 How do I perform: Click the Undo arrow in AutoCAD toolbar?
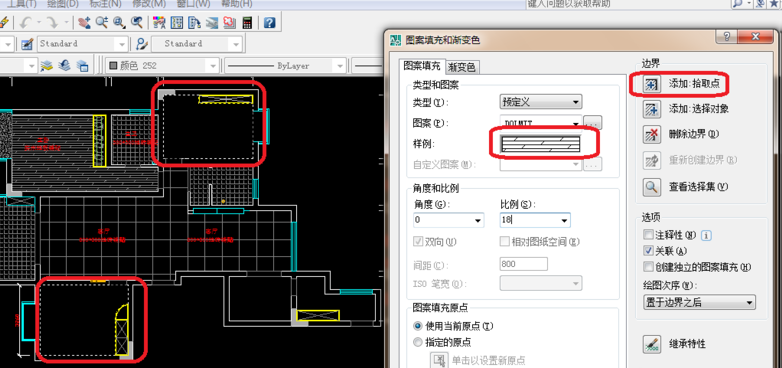[x=25, y=22]
